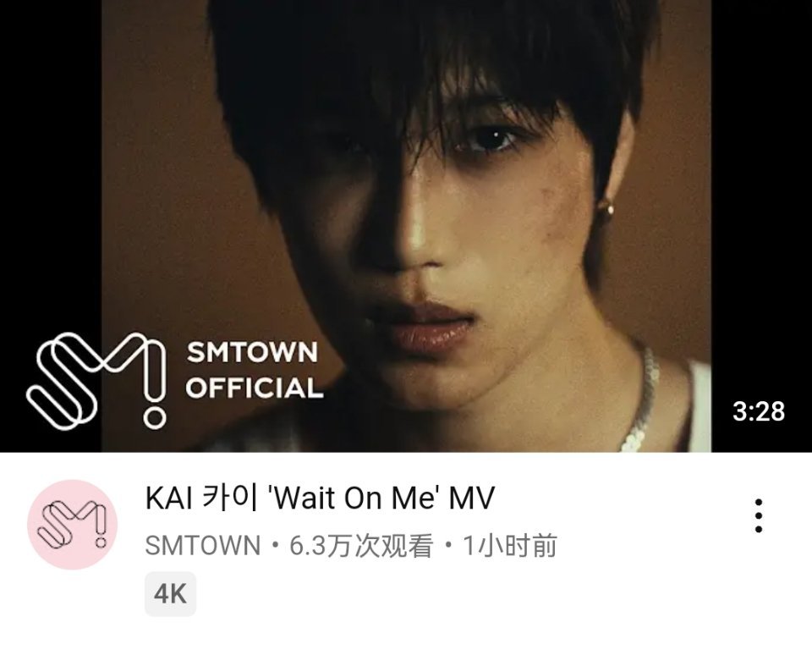Tap the pink SMTOWN channel avatar
The height and width of the screenshot is (661, 812).
73,524
